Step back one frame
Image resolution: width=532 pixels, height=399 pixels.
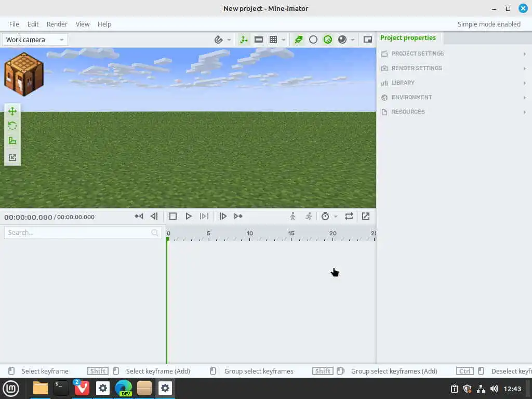pos(154,216)
